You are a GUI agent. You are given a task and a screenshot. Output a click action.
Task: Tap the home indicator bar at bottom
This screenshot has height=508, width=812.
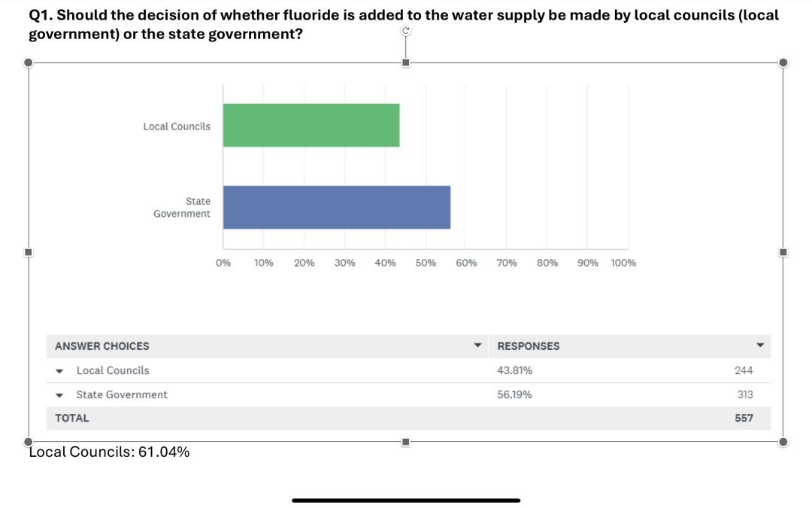tap(406, 500)
